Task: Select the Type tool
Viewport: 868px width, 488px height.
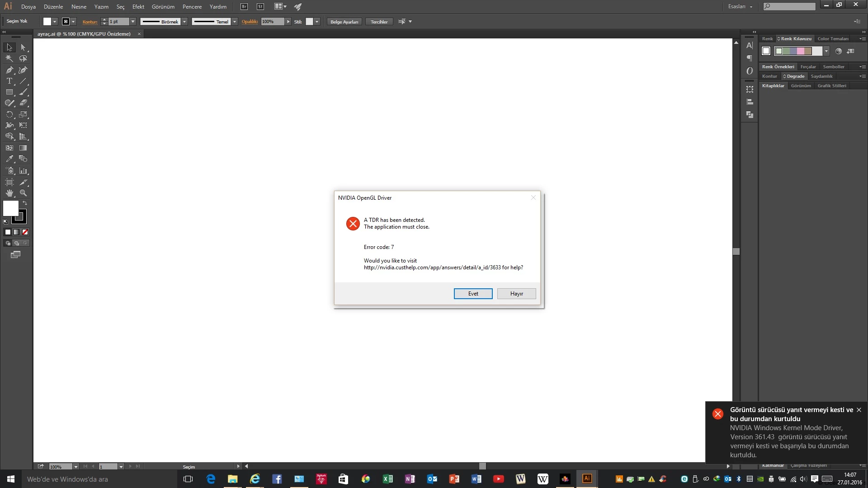Action: 9,81
